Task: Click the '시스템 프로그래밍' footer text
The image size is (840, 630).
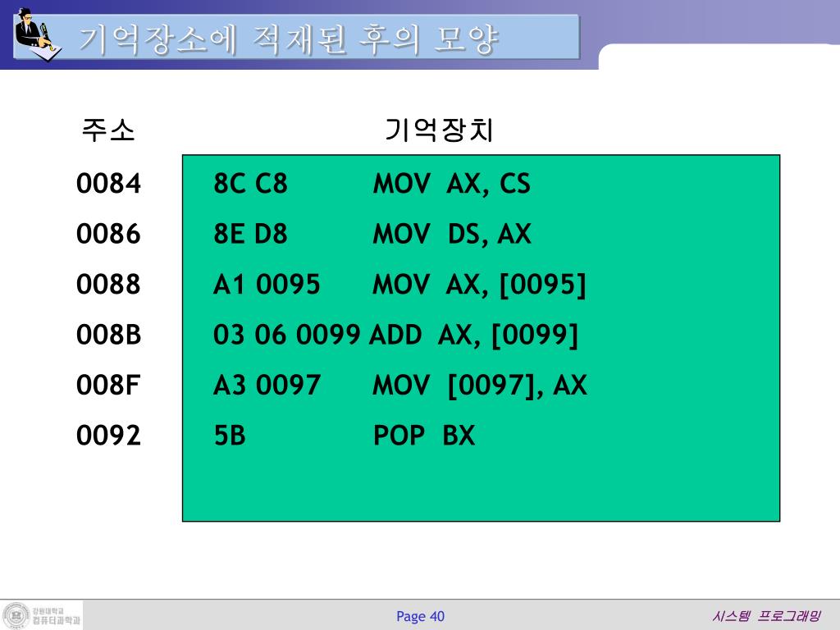Action: click(766, 615)
